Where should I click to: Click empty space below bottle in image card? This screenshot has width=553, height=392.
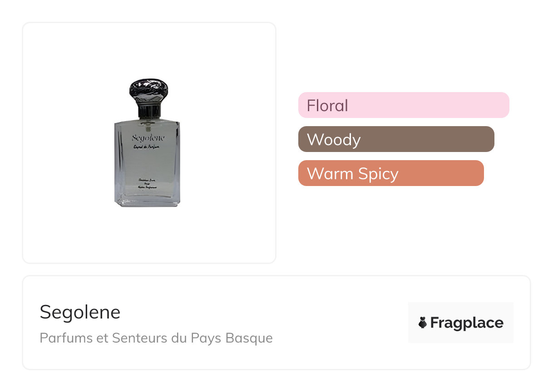coord(149,236)
